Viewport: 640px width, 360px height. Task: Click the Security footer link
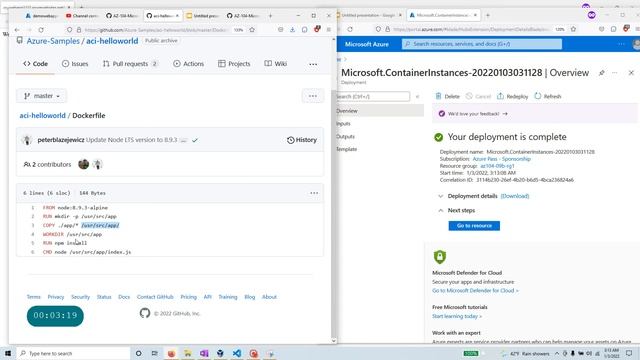(x=80, y=297)
